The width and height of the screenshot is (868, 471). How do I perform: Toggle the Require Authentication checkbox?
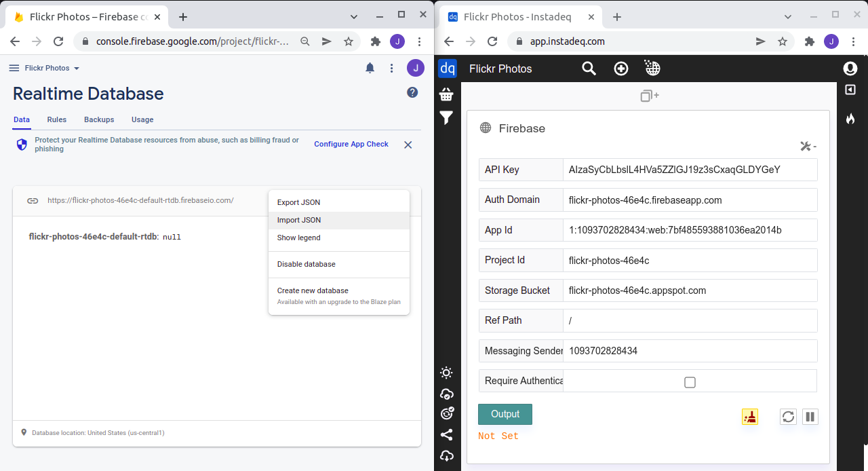pyautogui.click(x=690, y=382)
